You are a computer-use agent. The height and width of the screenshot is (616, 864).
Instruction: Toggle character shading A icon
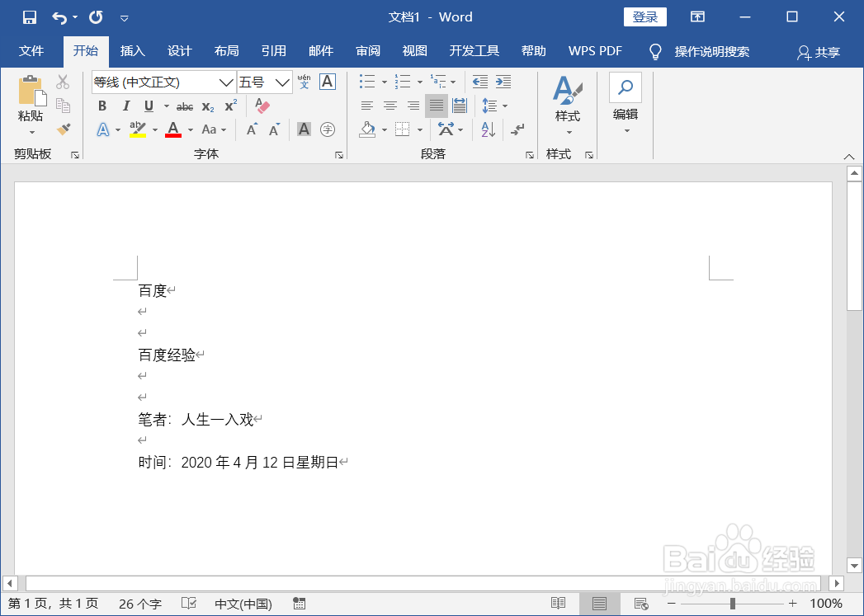pyautogui.click(x=304, y=129)
